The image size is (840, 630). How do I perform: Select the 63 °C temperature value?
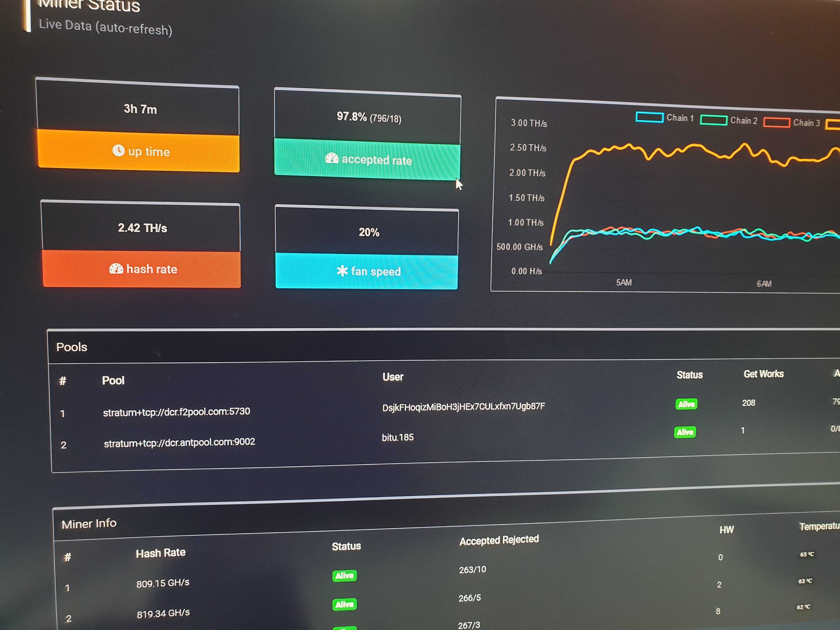[x=805, y=581]
